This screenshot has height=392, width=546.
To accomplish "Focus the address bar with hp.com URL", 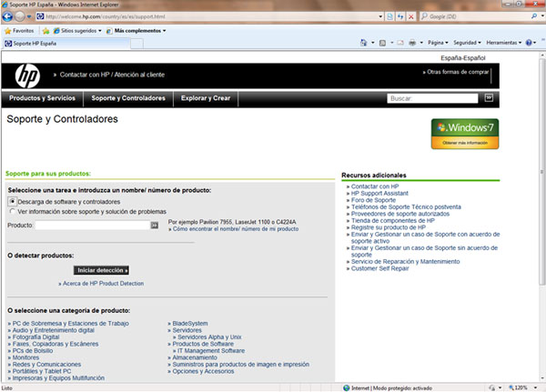I will click(210, 16).
